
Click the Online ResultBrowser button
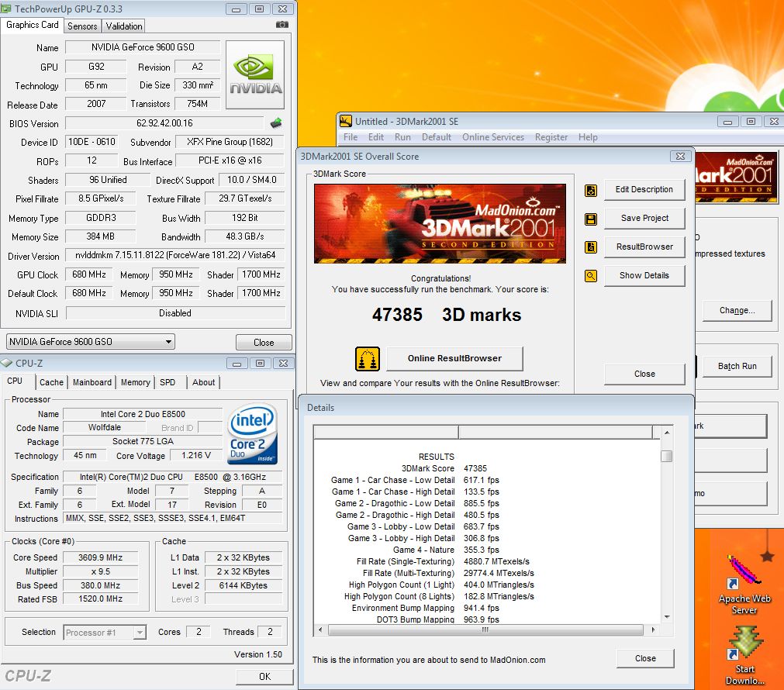(x=454, y=358)
